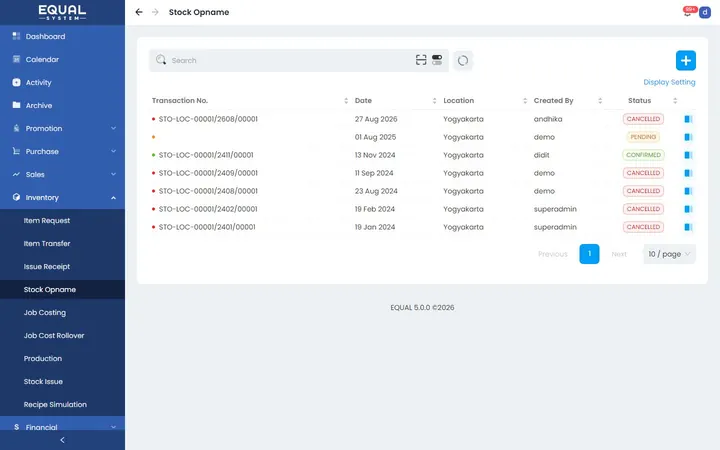
Task: Open the 10 / page dropdown
Action: 669,254
